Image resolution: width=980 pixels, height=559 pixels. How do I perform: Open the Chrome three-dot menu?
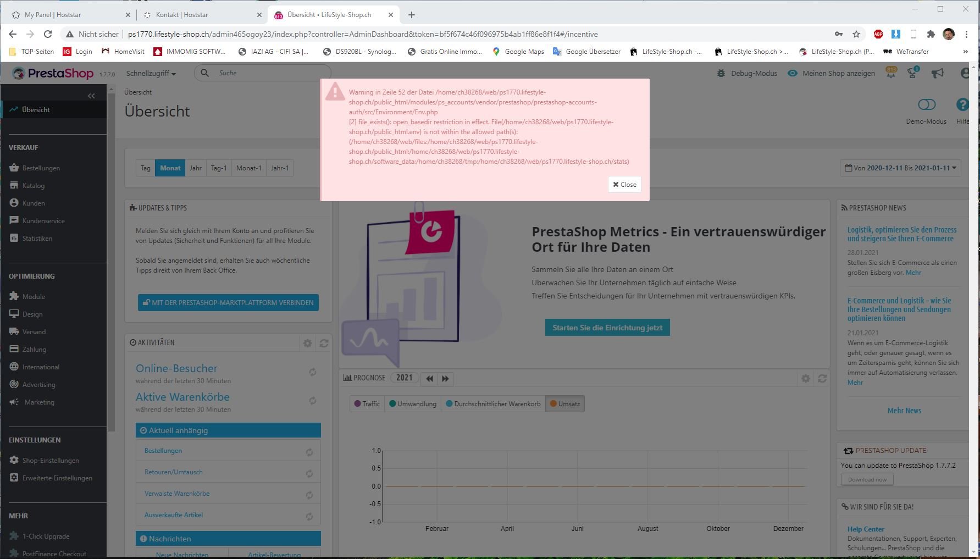(x=966, y=34)
